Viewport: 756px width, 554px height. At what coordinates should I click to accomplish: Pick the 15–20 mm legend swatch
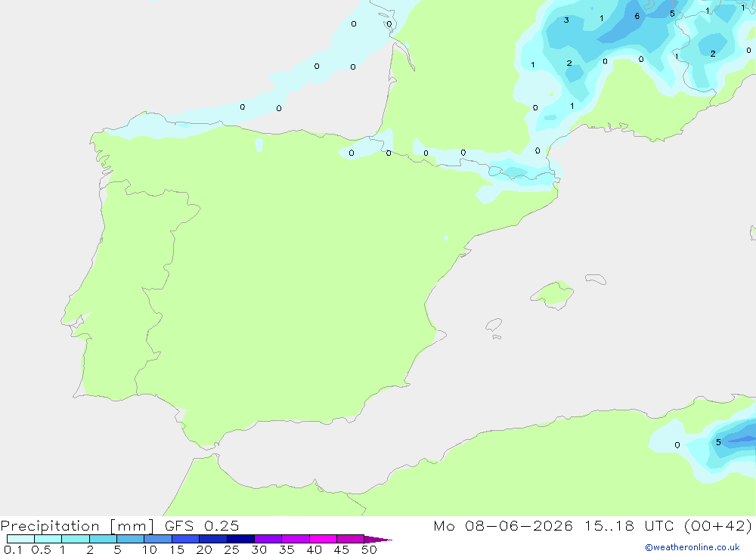[x=185, y=539]
